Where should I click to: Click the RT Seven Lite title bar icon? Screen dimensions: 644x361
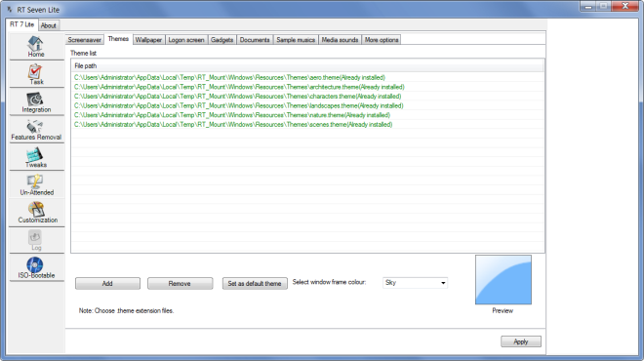click(x=10, y=9)
